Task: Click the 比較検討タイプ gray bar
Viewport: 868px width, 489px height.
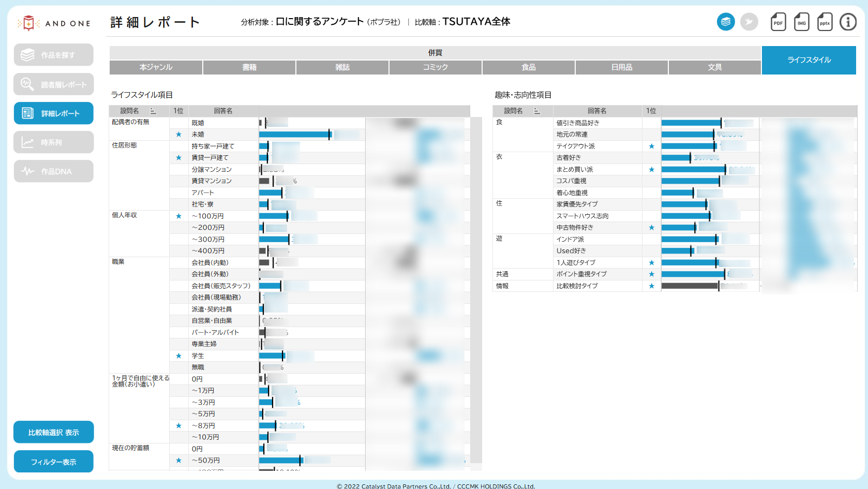Action: (690, 286)
